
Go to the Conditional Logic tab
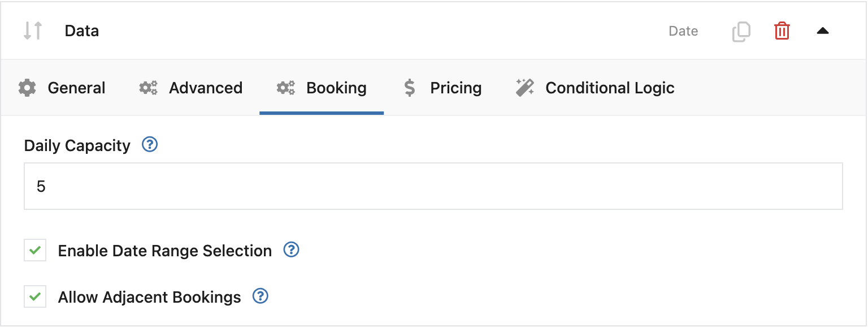pos(610,88)
